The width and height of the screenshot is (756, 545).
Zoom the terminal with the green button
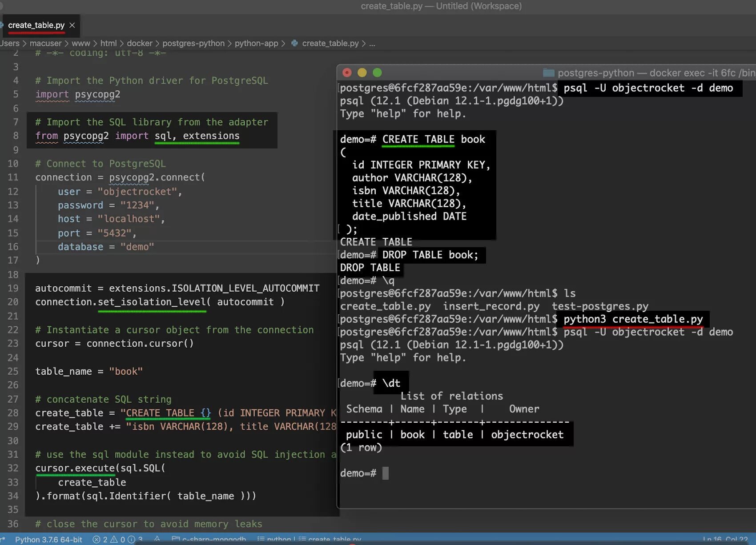pos(377,72)
